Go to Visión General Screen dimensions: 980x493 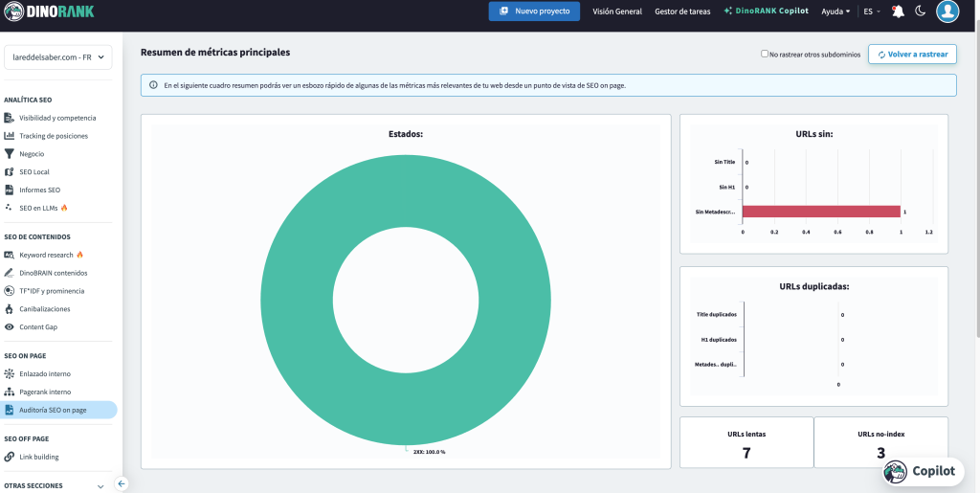(617, 11)
